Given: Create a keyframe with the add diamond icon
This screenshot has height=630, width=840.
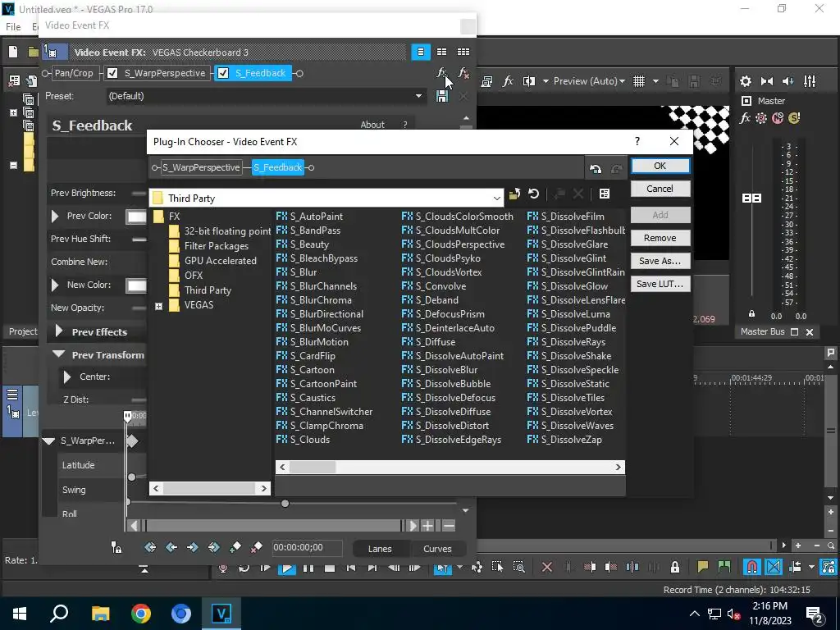Looking at the screenshot, I should [x=235, y=547].
